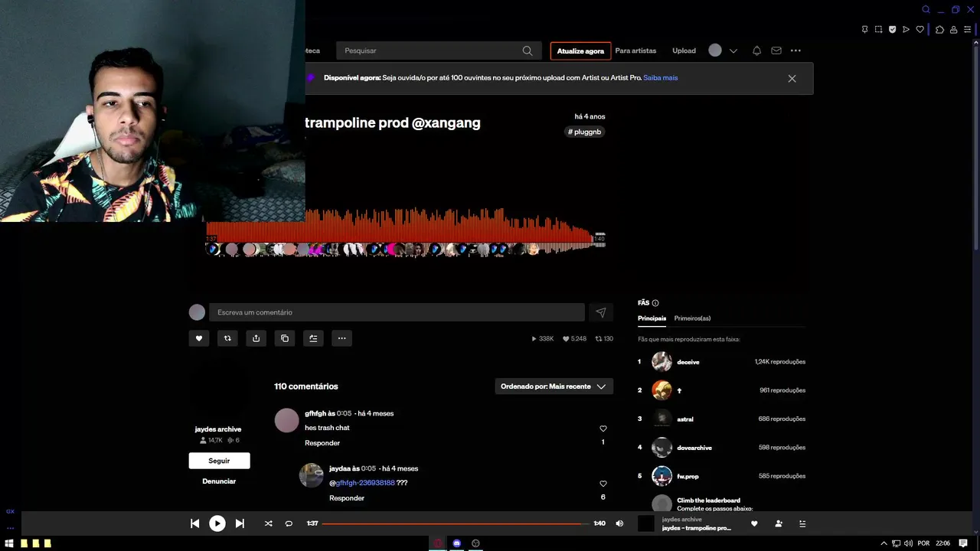This screenshot has height=551, width=980.
Task: Skip to the next track
Action: [240, 523]
